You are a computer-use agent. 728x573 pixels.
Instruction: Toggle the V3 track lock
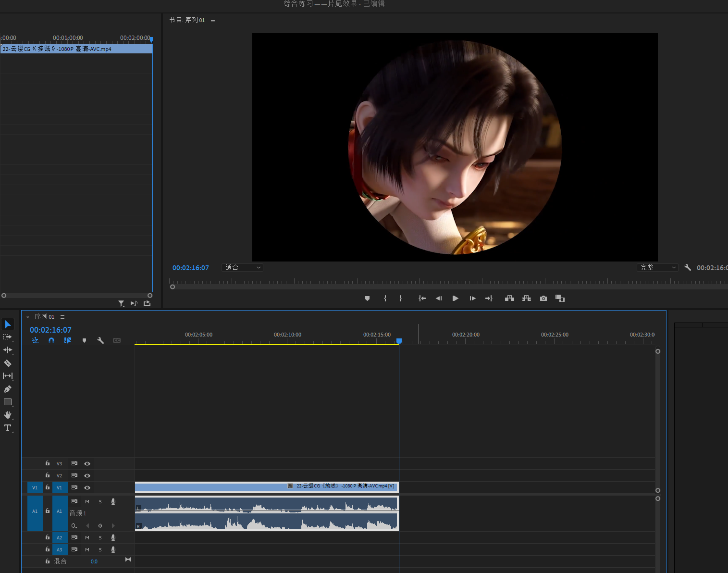48,463
